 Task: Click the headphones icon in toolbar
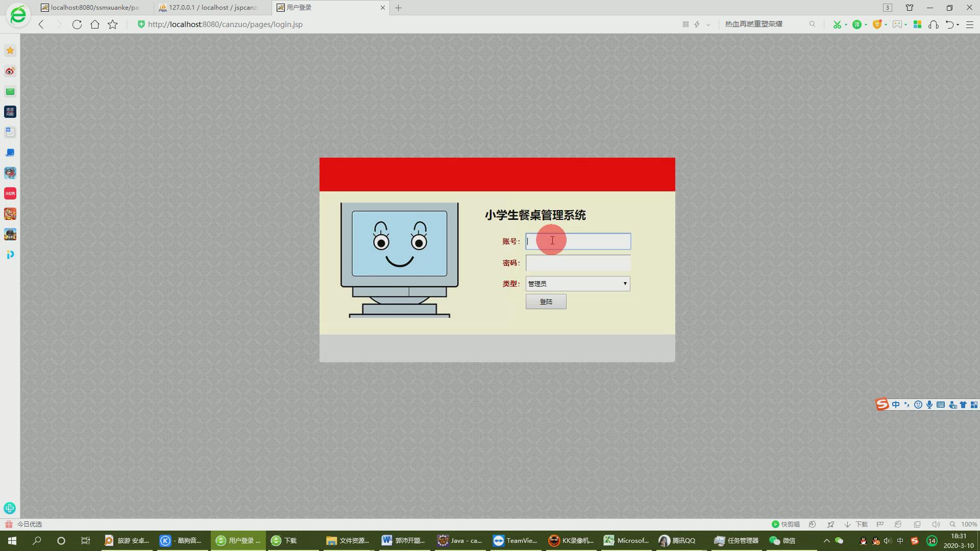coord(934,24)
